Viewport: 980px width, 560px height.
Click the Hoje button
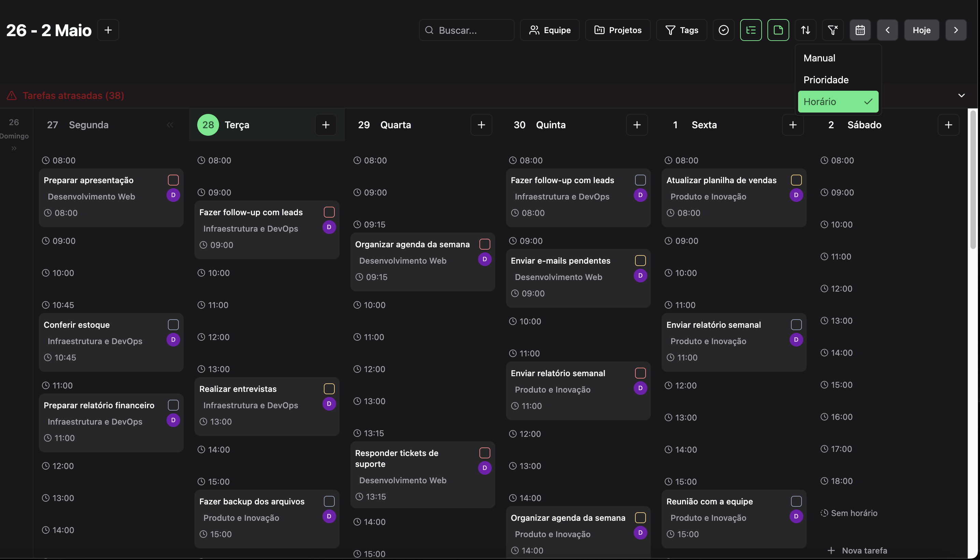[x=921, y=30]
